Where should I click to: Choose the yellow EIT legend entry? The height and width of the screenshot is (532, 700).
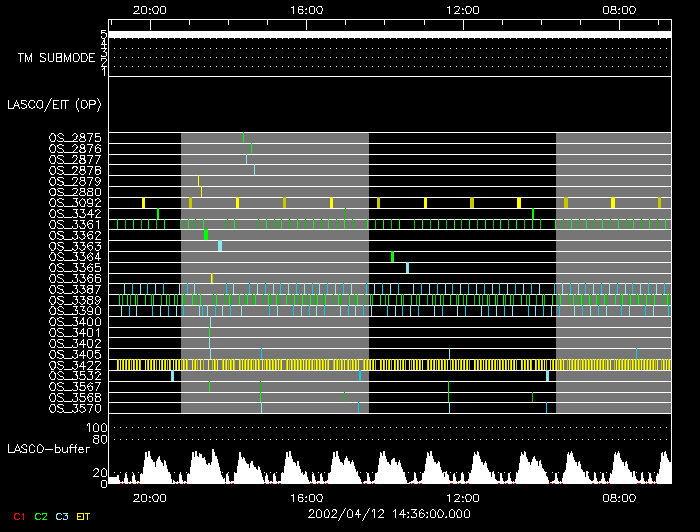tap(84, 516)
